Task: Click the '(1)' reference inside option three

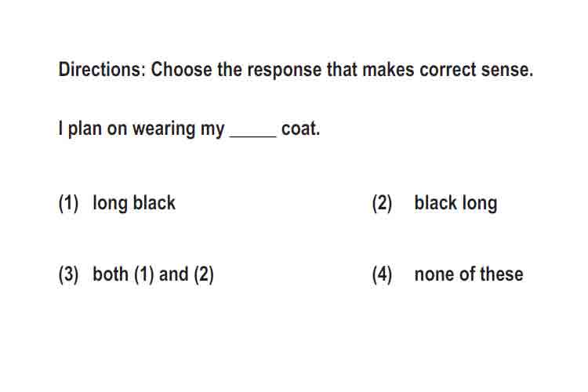Action: tap(144, 274)
